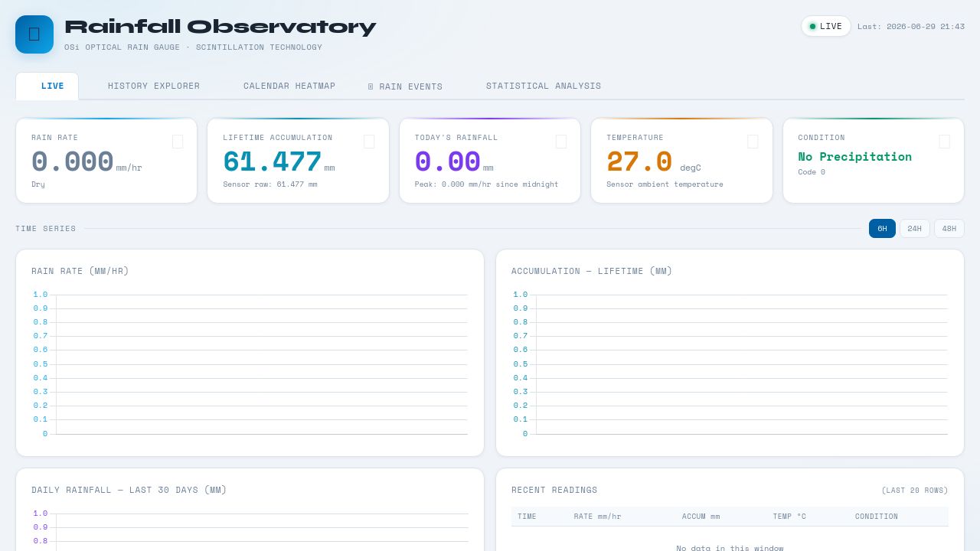Screen dimensions: 980x551
Task: Click the Code 0 label
Action: [x=812, y=172]
